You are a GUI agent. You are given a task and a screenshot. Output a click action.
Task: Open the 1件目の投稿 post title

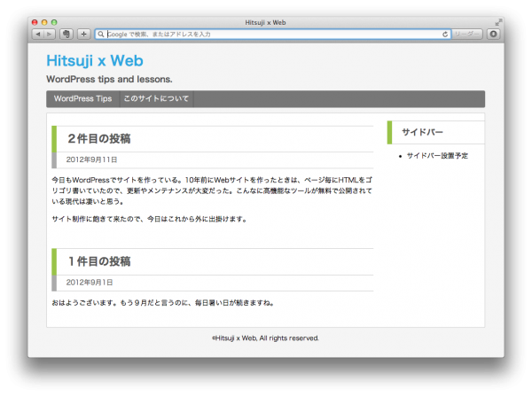[98, 261]
